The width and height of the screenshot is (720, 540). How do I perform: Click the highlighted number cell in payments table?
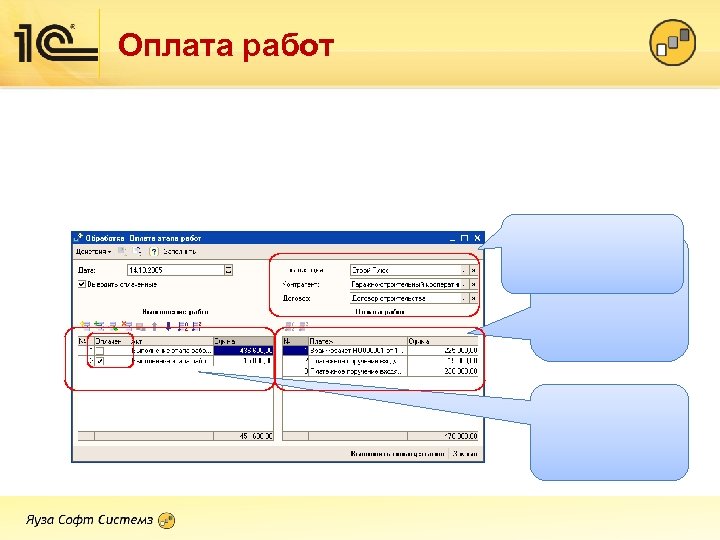coord(295,351)
